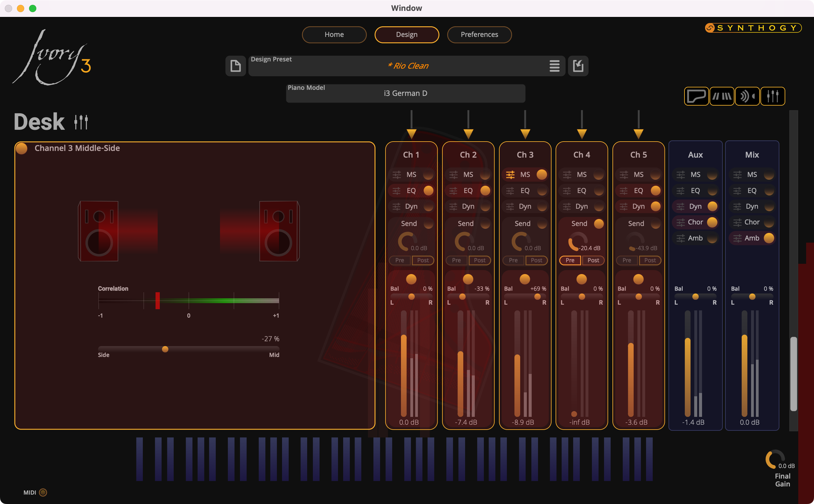This screenshot has width=814, height=504.
Task: Click Ch 2 balance slider handle
Action: click(462, 297)
